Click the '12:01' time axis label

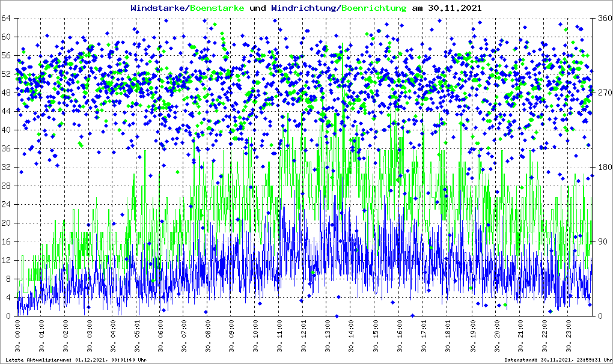(x=304, y=338)
